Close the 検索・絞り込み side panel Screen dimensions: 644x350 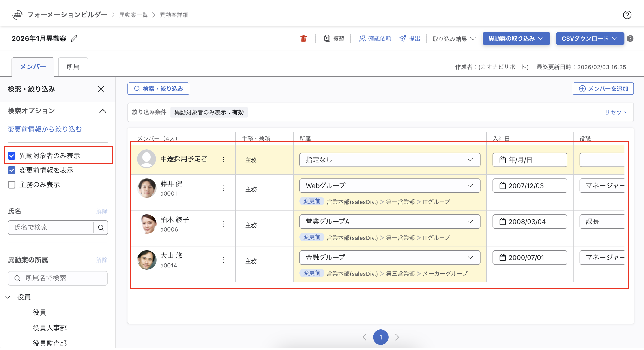[101, 89]
